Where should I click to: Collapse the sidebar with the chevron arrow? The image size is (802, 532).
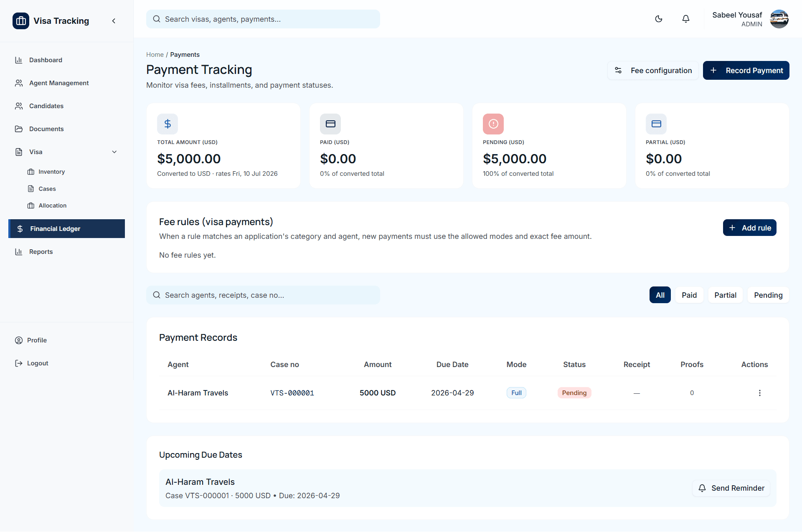(114, 21)
